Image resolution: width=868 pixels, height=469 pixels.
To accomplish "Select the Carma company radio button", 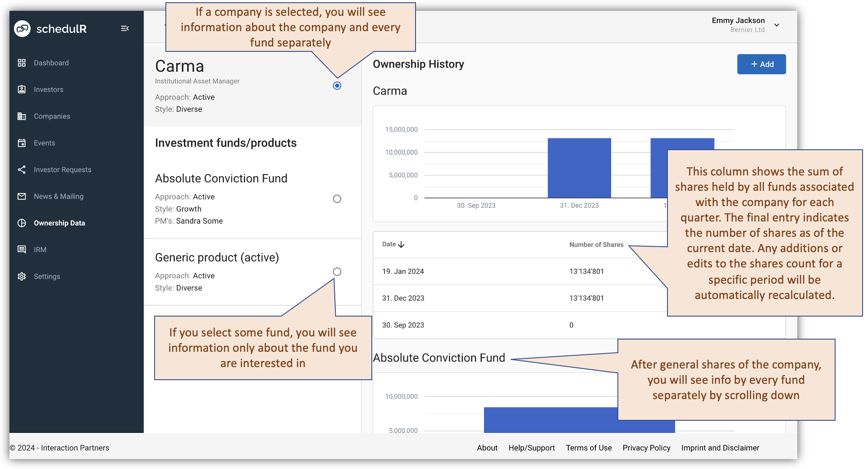I will point(337,85).
